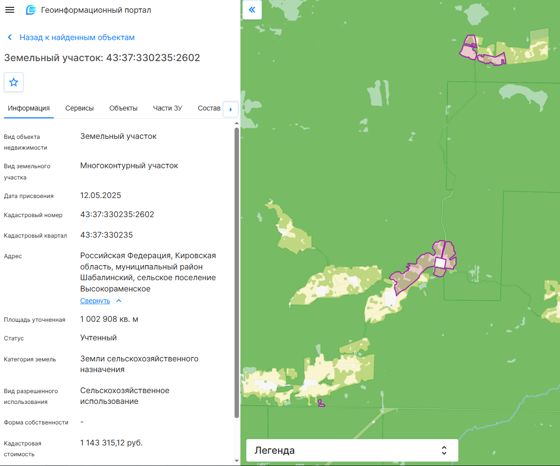Show more tabs using right arrow
560x466 pixels.
[230, 109]
